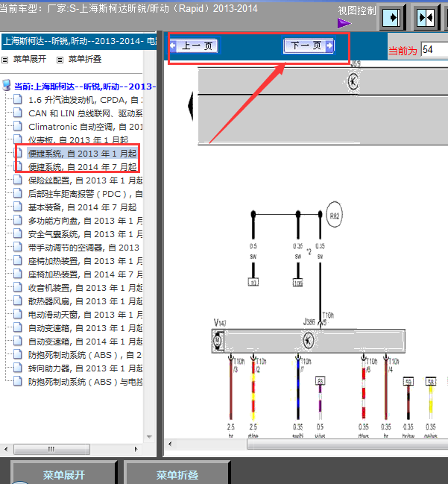Click document icon beside 保险丝配置
Image resolution: width=448 pixels, height=484 pixels.
click(x=18, y=180)
